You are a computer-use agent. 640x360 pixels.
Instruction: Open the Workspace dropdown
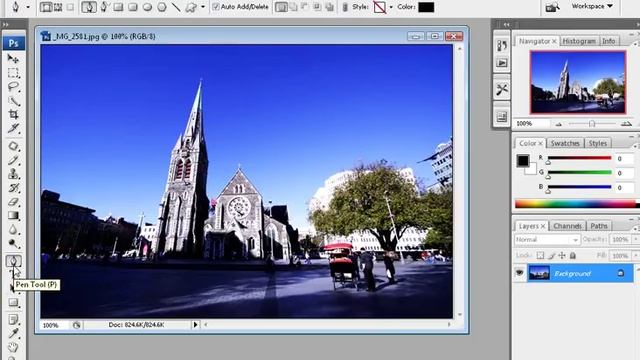592,6
